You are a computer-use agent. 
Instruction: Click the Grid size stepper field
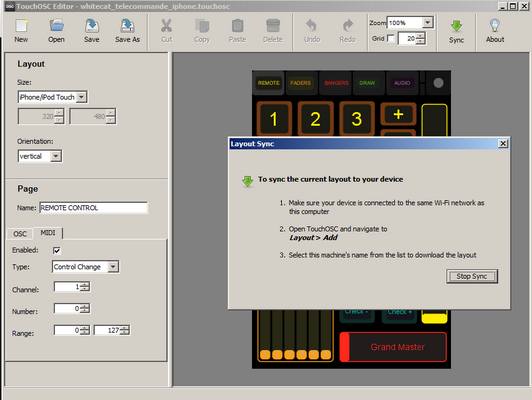coord(411,39)
